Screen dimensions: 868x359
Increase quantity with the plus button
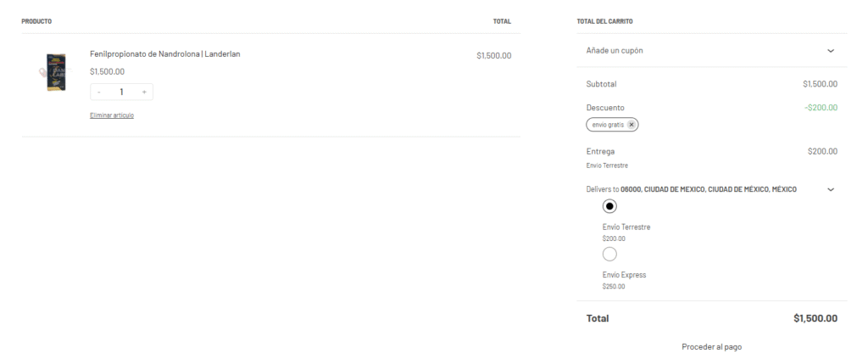(144, 92)
